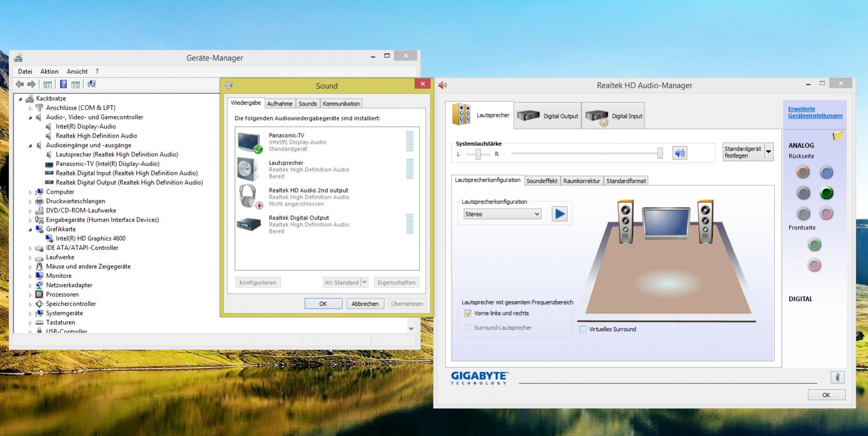Image resolution: width=868 pixels, height=436 pixels.
Task: Click the Kackbratze computer root icon
Action: (x=30, y=98)
